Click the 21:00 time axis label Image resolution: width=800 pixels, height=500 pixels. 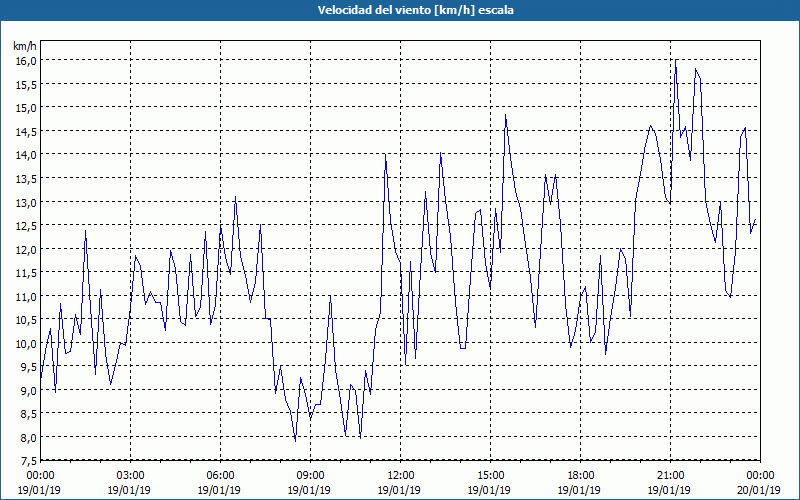[x=670, y=476]
